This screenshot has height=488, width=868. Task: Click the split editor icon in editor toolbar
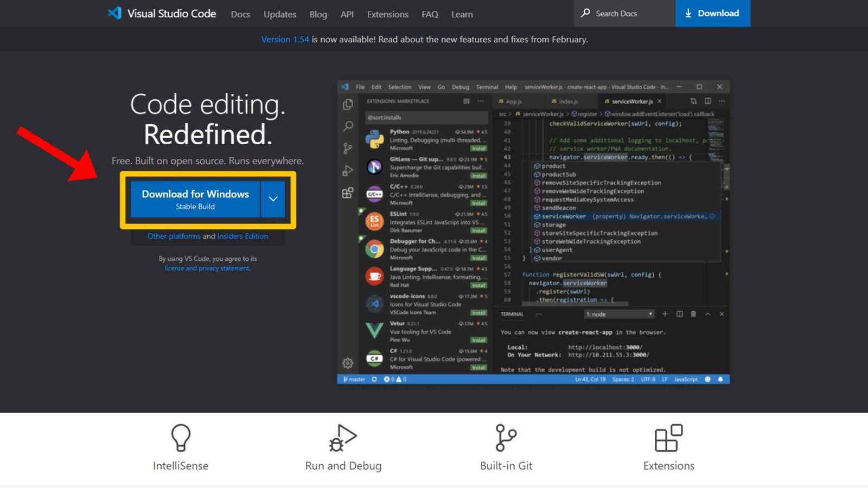[x=708, y=101]
